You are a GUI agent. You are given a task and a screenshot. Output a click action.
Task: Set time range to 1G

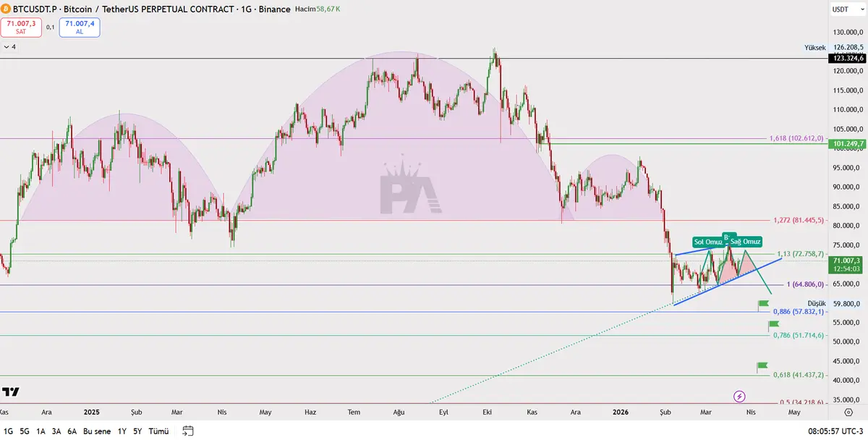(x=9, y=431)
